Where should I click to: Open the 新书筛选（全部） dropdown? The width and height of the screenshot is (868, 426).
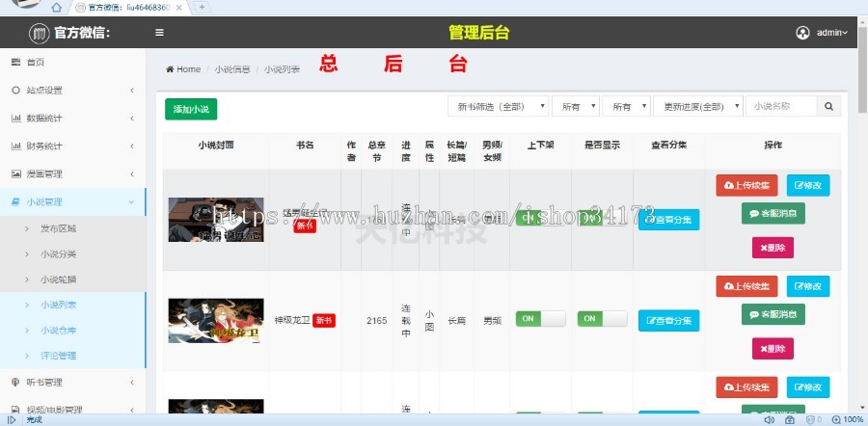(499, 106)
